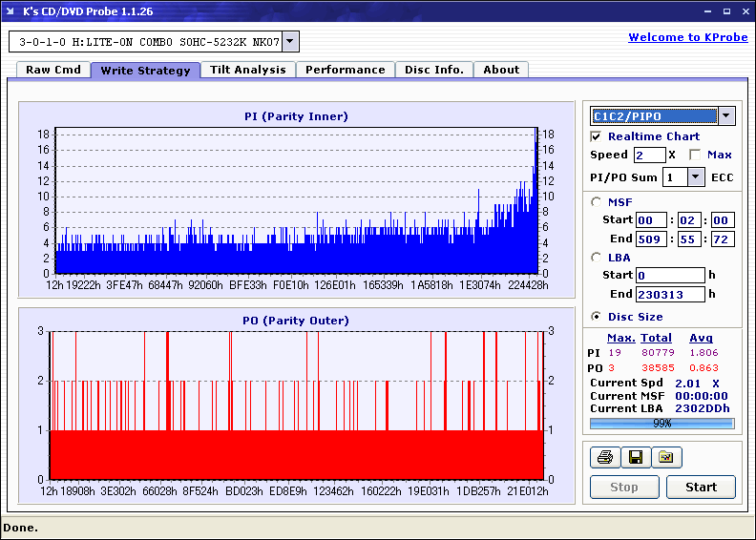This screenshot has height=540, width=756.
Task: Open the PI/PO Sum ECC dropdown
Action: [695, 177]
